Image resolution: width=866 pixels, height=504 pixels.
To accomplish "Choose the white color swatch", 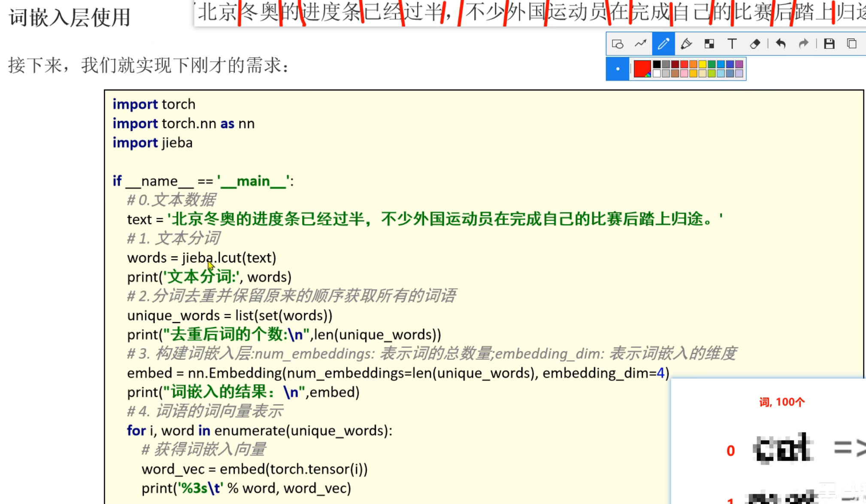I will click(x=657, y=73).
